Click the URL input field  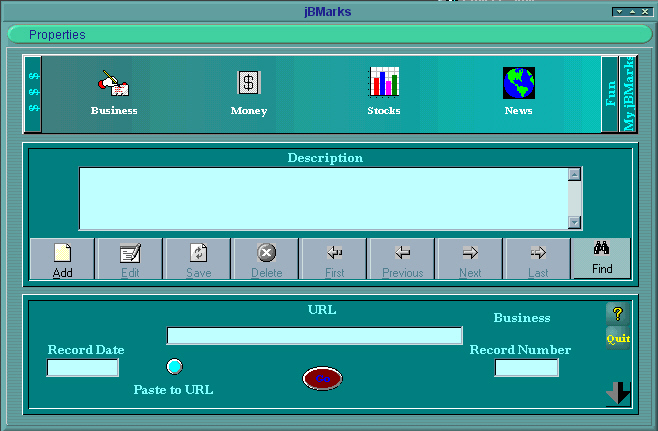pyautogui.click(x=314, y=336)
